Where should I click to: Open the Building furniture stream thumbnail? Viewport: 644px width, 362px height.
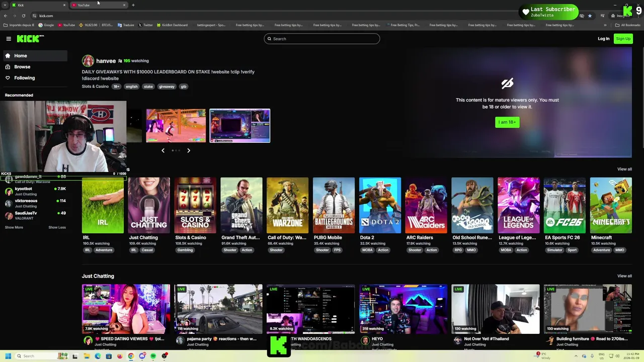tap(588, 309)
